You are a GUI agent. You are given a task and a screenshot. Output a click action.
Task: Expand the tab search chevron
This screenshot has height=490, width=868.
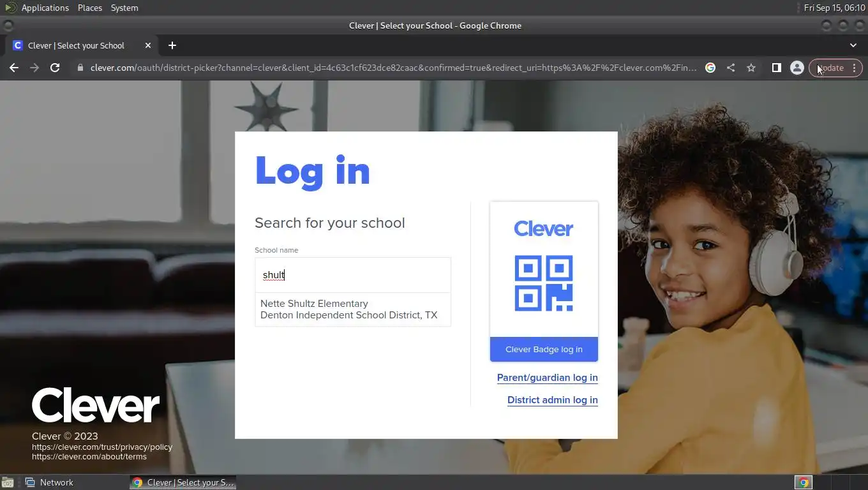pyautogui.click(x=853, y=45)
